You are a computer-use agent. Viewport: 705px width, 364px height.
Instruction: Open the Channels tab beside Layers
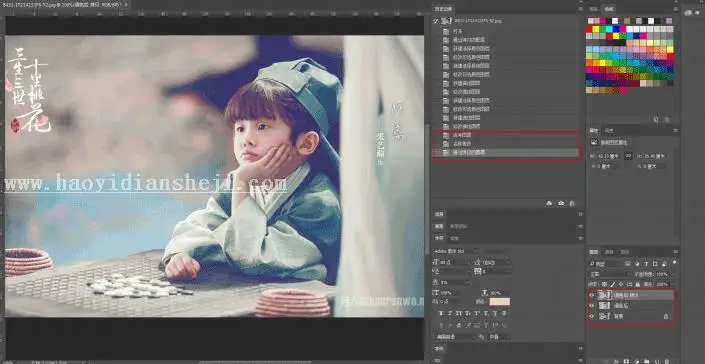click(x=610, y=252)
